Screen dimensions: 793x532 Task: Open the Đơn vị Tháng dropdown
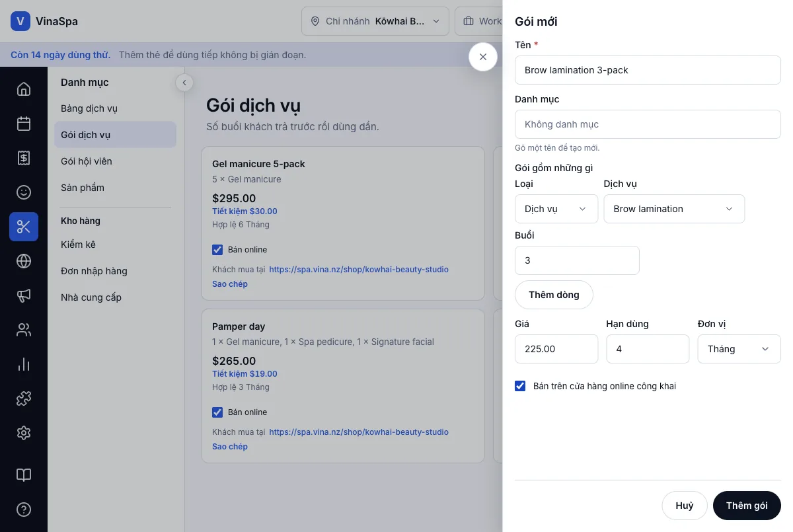(739, 349)
